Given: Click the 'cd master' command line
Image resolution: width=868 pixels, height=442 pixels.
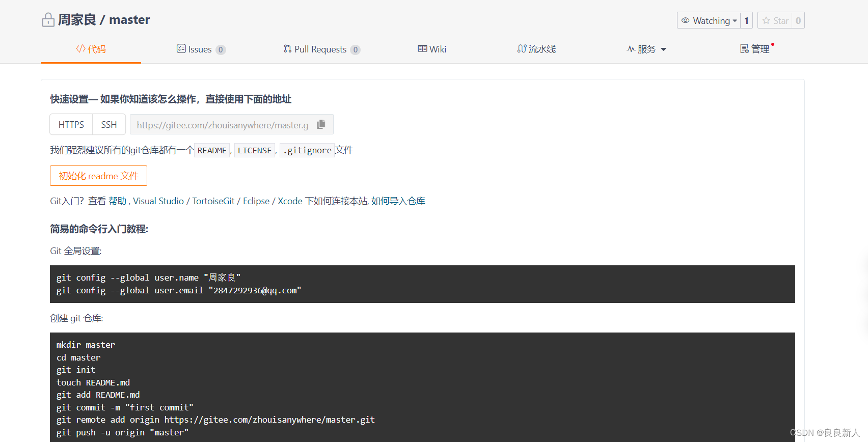Looking at the screenshot, I should [78, 357].
